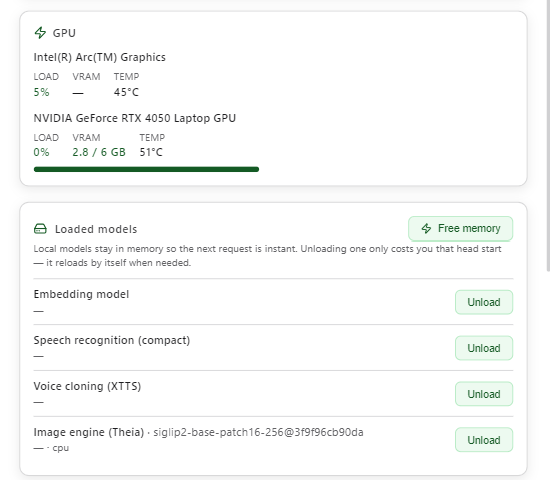Viewport: 550px width, 480px height.
Task: Click the NVIDIA VRAM usage progress bar
Action: [146, 169]
